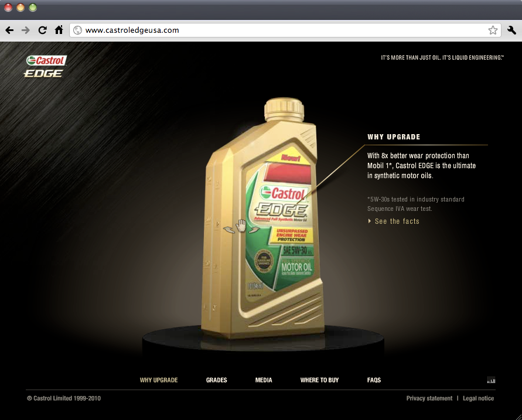This screenshot has height=420, width=522.
Task: Click the globe site info icon
Action: pyautogui.click(x=77, y=30)
